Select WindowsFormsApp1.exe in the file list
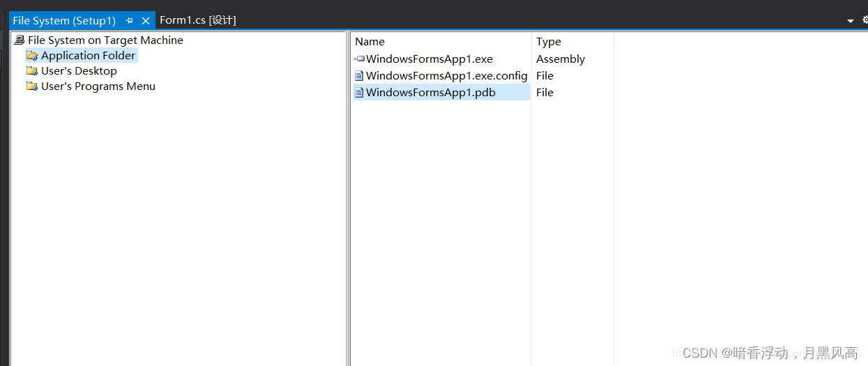This screenshot has width=868, height=366. 429,59
